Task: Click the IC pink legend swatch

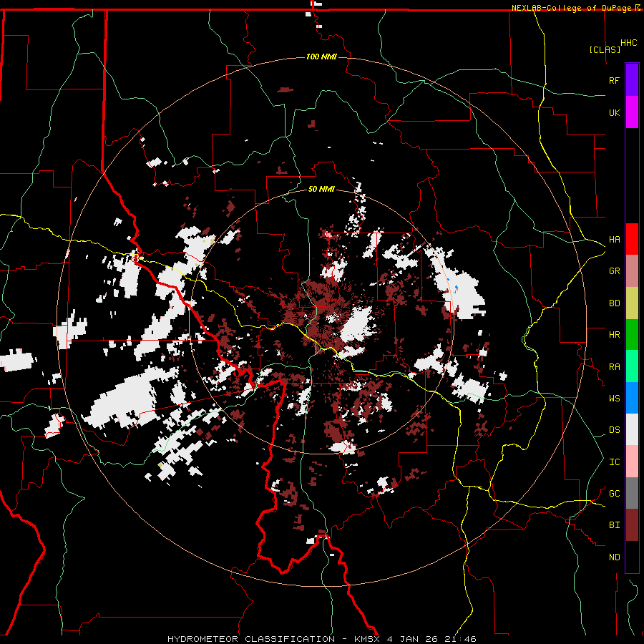Action: [632, 462]
